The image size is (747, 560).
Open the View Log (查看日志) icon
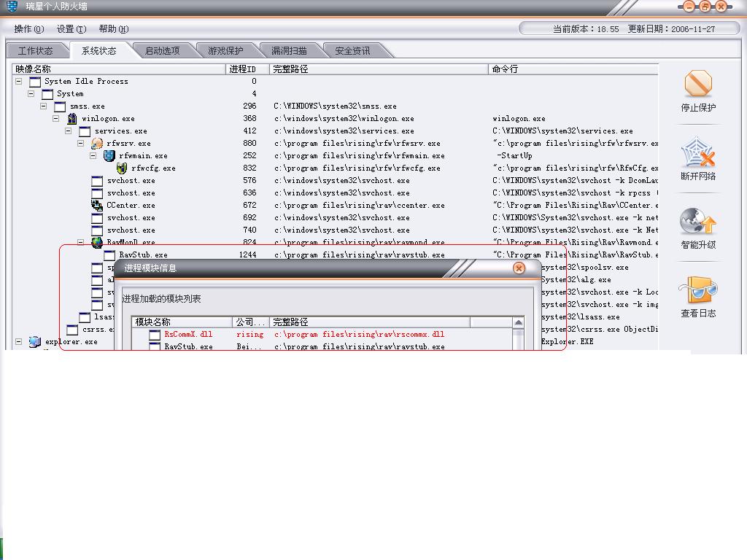(x=698, y=290)
